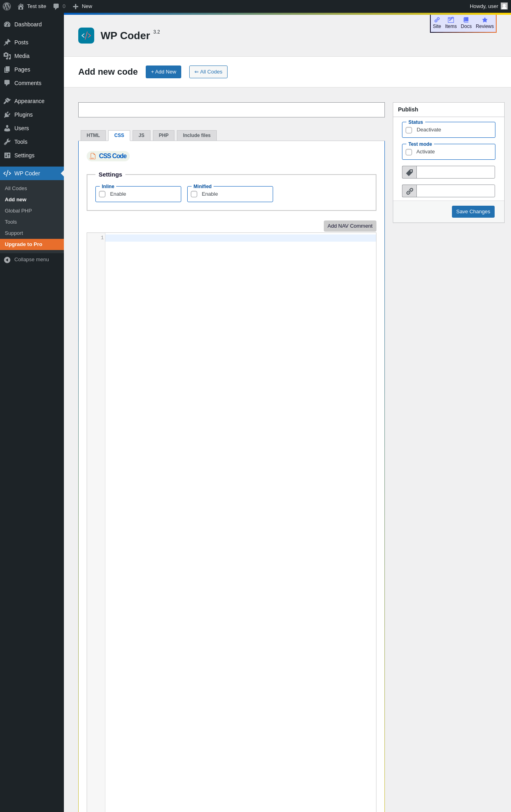
Task: Focus the tag input field
Action: click(456, 172)
